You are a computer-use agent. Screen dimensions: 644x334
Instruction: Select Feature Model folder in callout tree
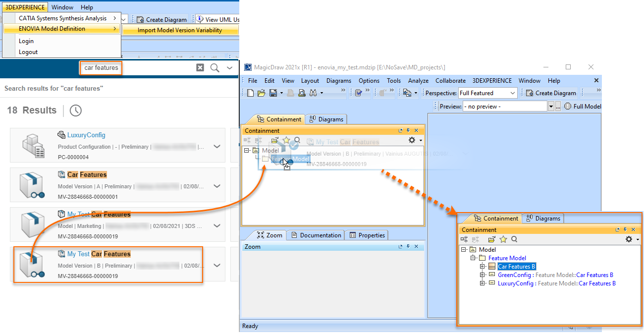point(507,258)
